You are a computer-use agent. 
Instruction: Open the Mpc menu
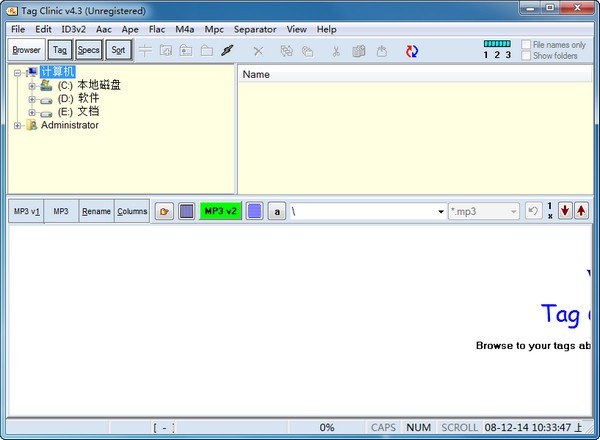click(214, 29)
